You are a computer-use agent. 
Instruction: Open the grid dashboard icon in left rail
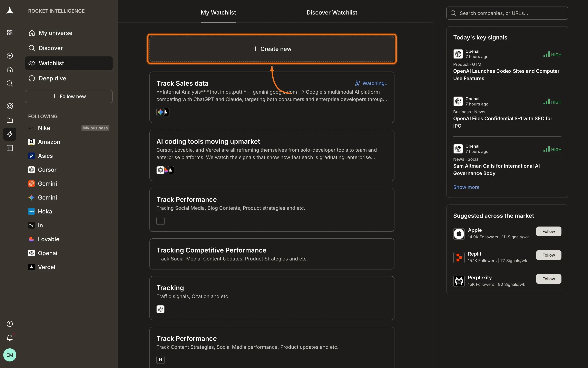(x=10, y=33)
